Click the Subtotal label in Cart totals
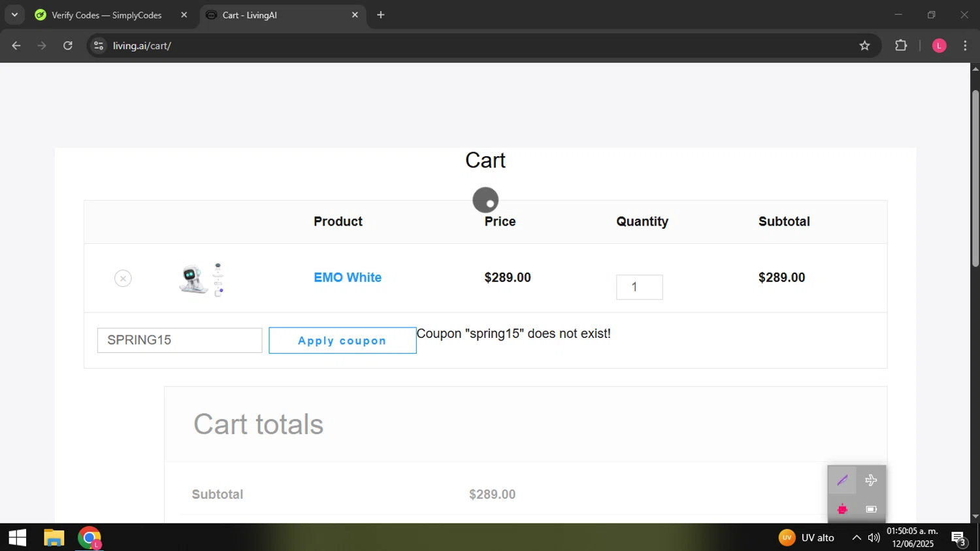The image size is (980, 551). click(x=218, y=494)
